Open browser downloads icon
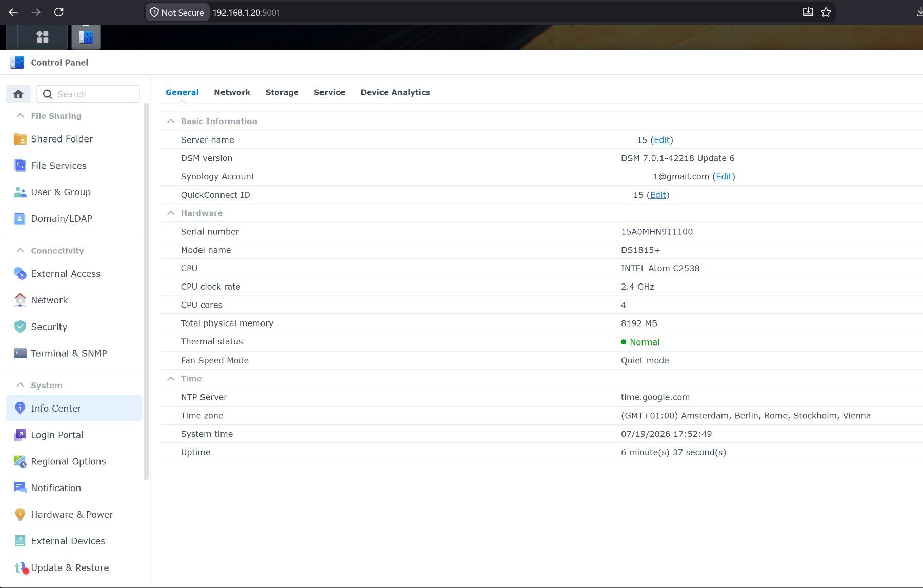Viewport: 923px width, 588px height. click(919, 12)
